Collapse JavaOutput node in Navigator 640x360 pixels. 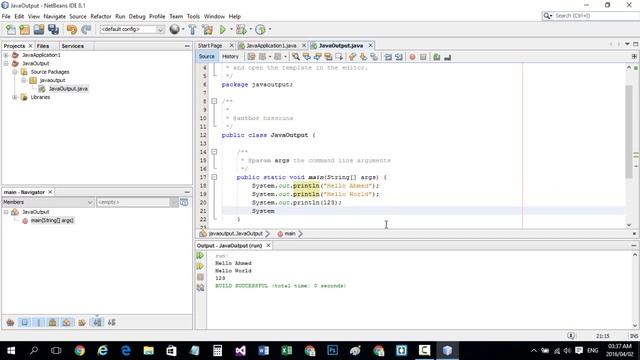click(6, 212)
